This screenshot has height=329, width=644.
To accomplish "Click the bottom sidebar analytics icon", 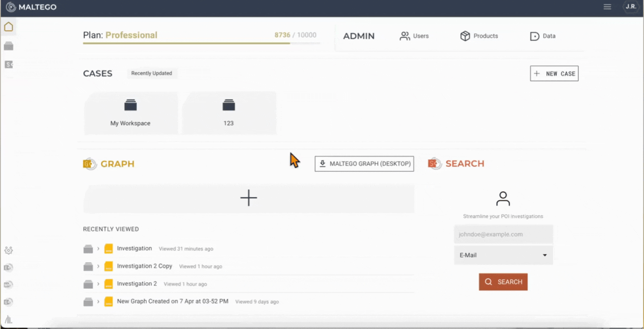I will point(9,319).
